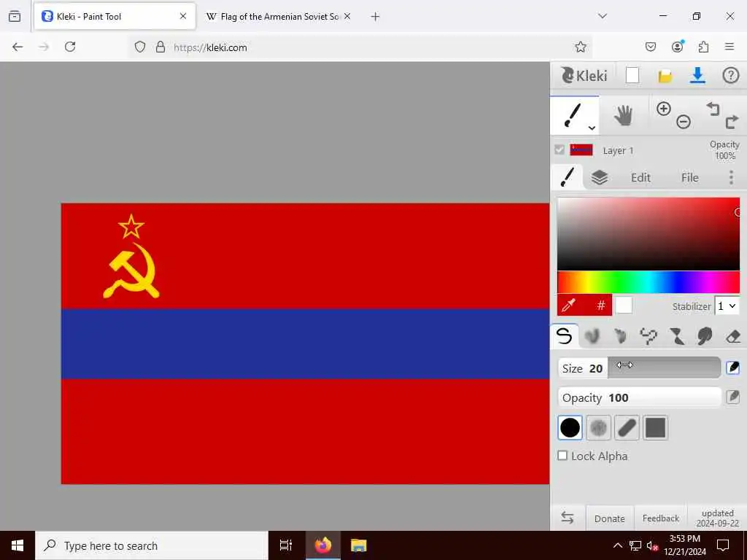Click the brush Size slider
This screenshot has height=560, width=747.
coord(639,368)
